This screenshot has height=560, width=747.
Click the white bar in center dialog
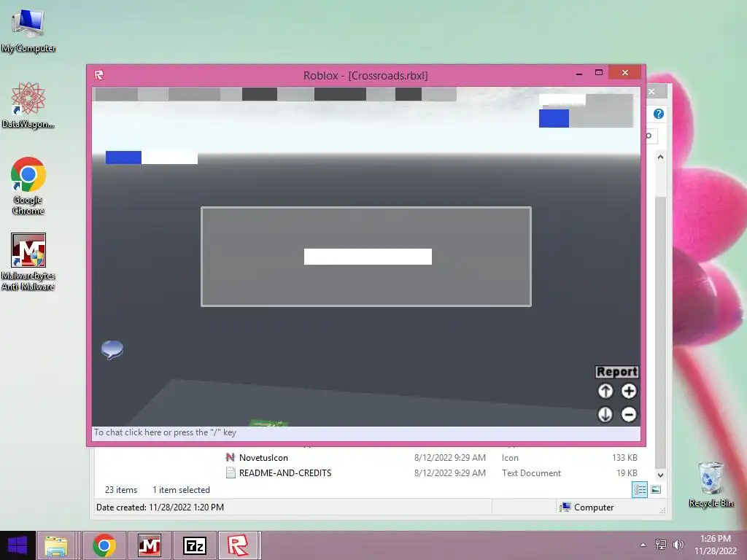[x=368, y=257]
